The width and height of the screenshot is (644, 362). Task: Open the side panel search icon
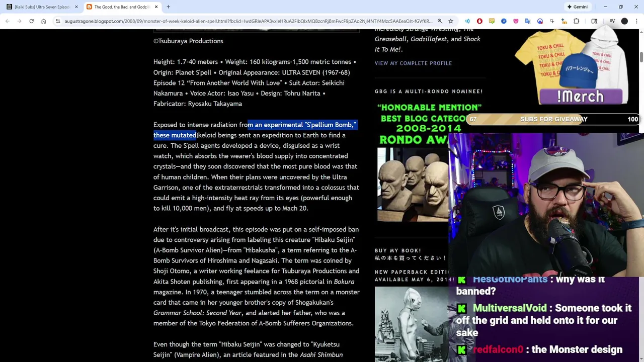point(594,21)
